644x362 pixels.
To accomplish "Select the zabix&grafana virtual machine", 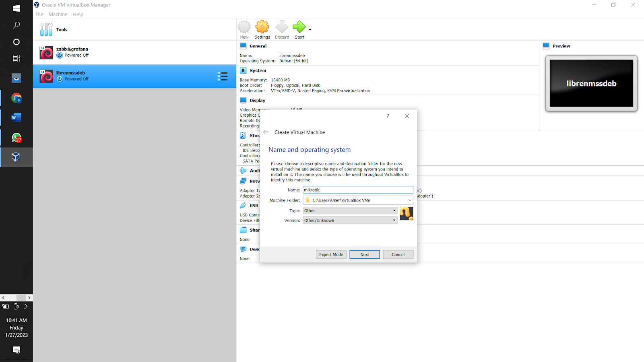I will (x=134, y=53).
